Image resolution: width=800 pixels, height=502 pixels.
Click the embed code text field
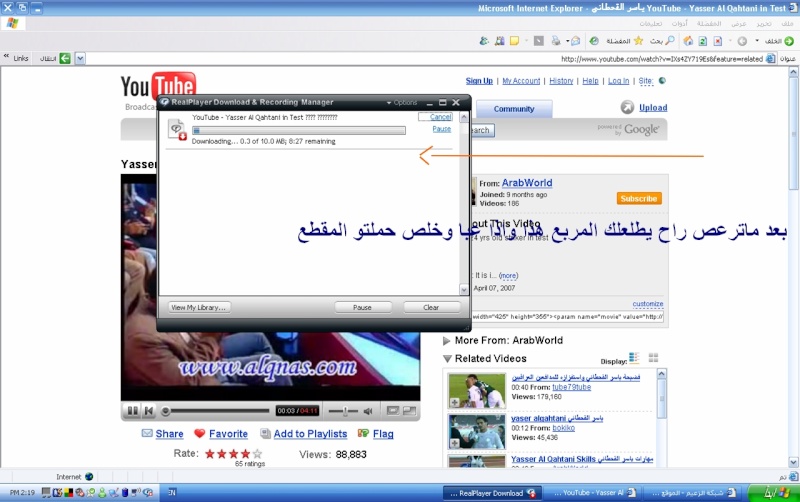point(567,317)
